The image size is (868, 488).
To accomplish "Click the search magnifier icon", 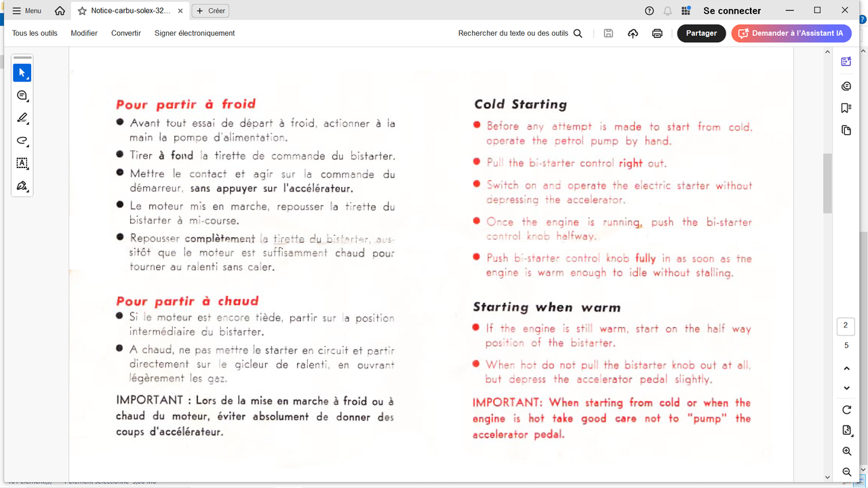I will [578, 33].
